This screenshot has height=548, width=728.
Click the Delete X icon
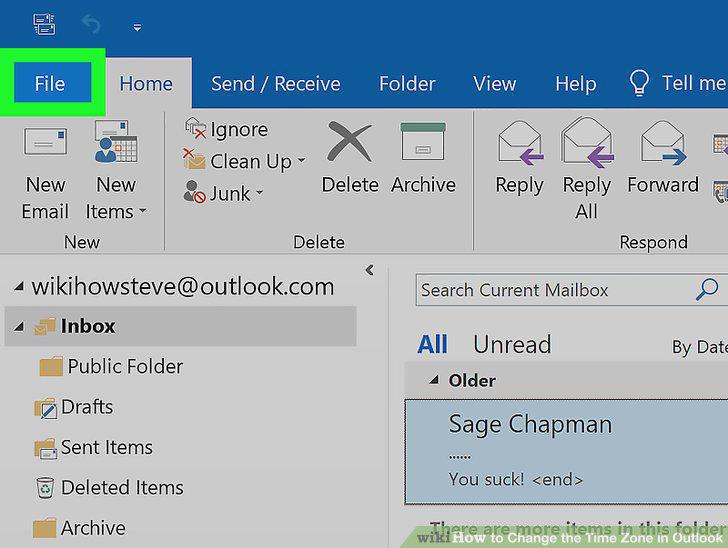tap(349, 142)
